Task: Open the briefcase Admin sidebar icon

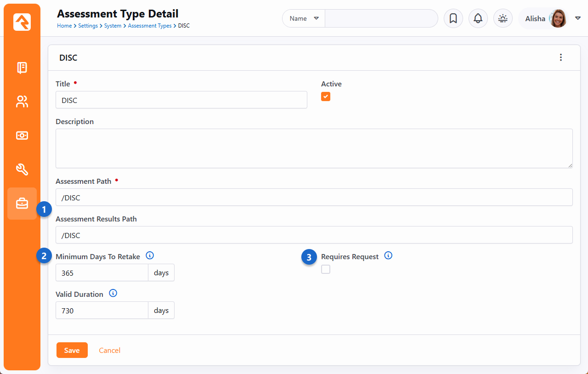Action: [22, 204]
